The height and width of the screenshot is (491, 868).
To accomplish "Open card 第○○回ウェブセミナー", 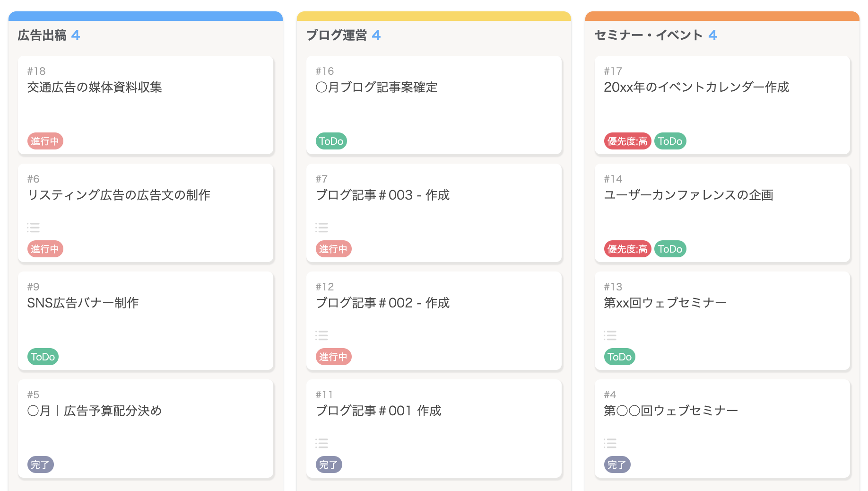I will [x=722, y=429].
